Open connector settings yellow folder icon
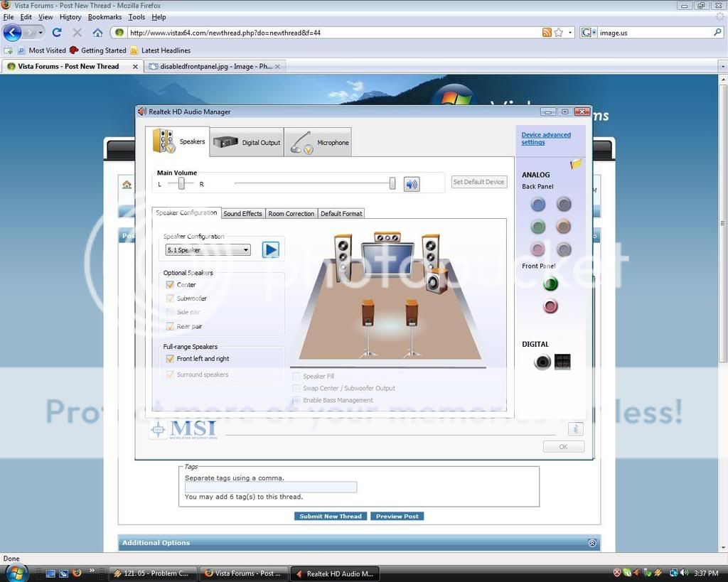 point(576,164)
